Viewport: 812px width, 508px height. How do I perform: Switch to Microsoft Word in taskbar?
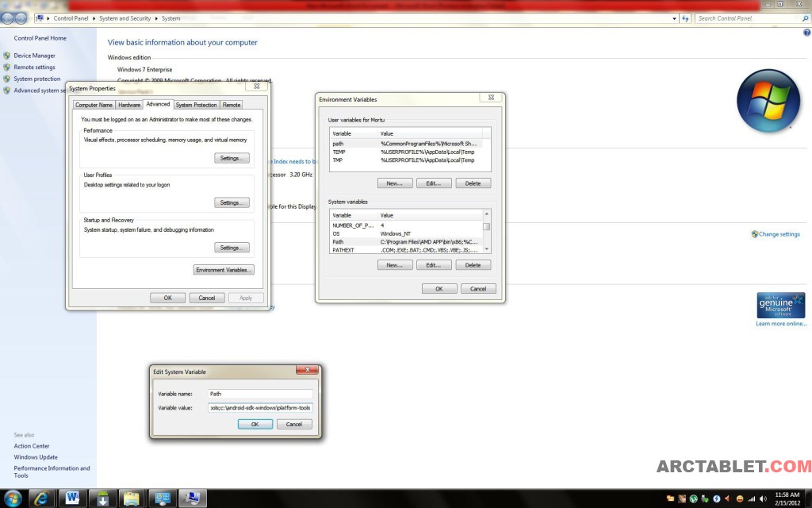(72, 498)
